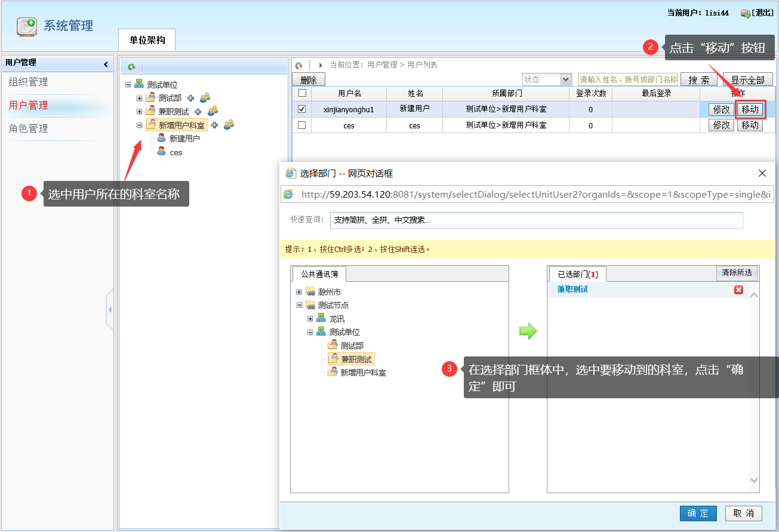779x532 pixels.
Task: Switch to the 单位架构 tab
Action: [x=147, y=41]
